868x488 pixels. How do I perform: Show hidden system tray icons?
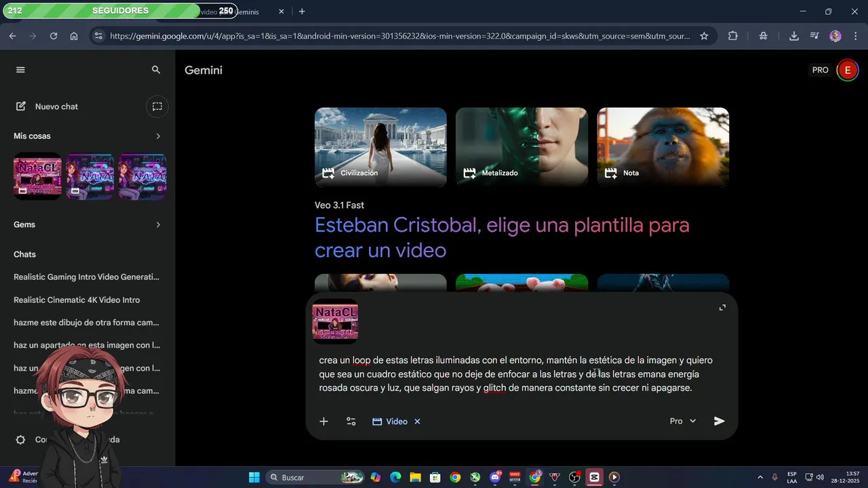(760, 477)
